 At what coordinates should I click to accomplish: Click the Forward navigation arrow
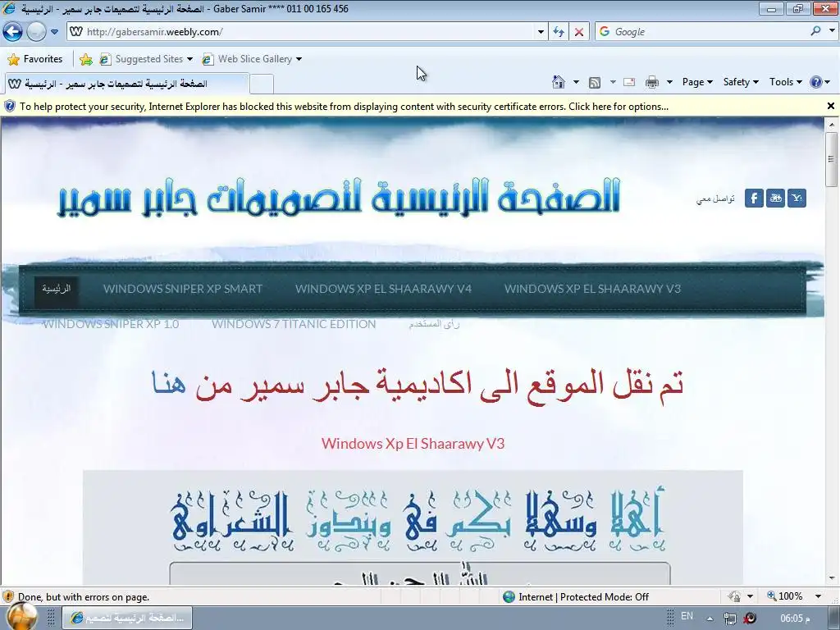(36, 32)
